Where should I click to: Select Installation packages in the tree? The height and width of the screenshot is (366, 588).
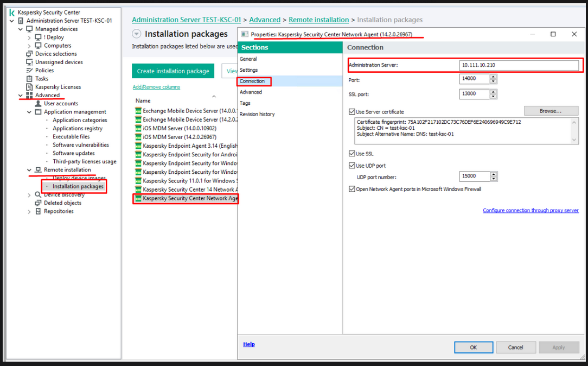78,186
